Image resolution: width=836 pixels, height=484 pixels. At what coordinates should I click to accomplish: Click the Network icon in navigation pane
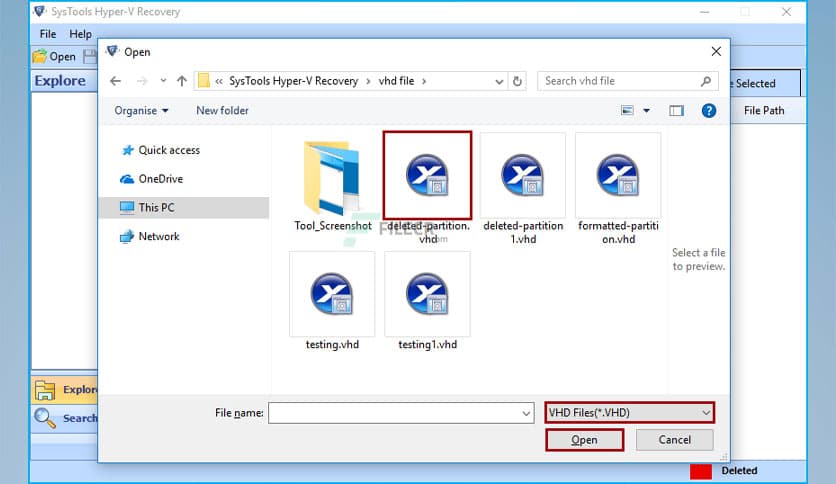pyautogui.click(x=127, y=236)
